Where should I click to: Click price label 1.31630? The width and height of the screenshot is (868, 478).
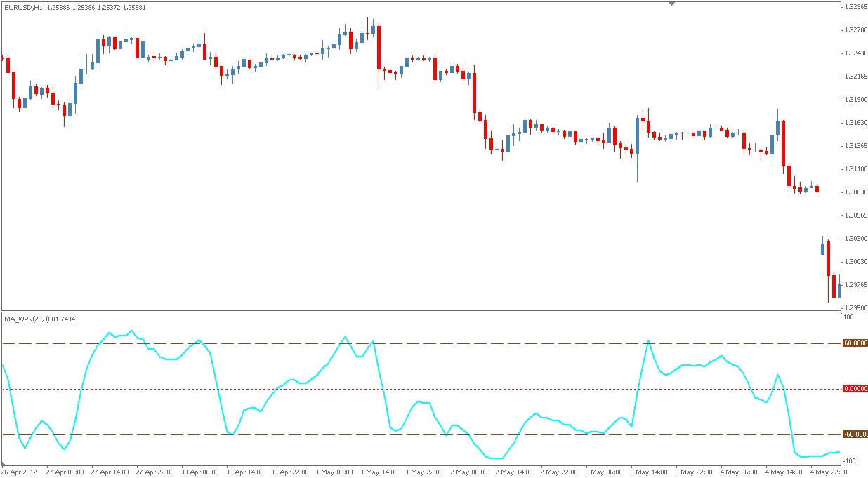(856, 123)
